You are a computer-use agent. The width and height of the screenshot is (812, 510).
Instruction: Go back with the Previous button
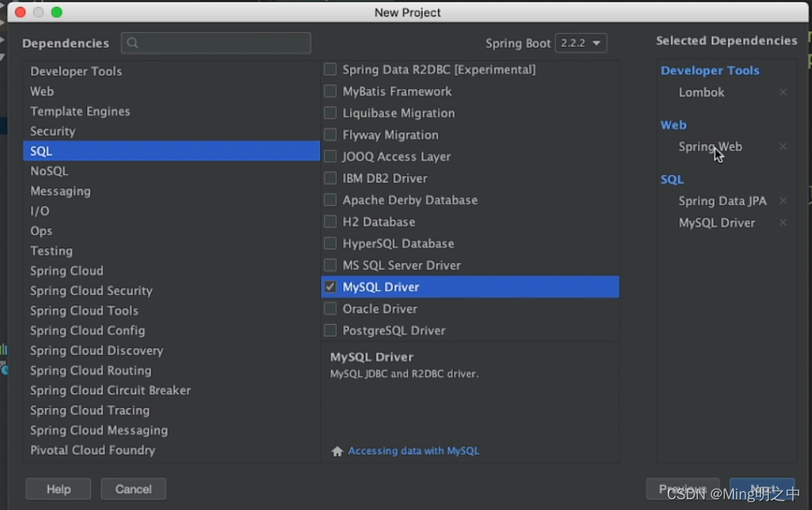pyautogui.click(x=682, y=488)
